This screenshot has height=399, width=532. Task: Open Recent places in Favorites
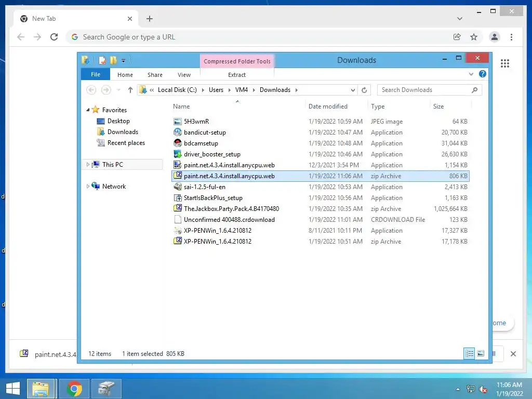tap(126, 143)
